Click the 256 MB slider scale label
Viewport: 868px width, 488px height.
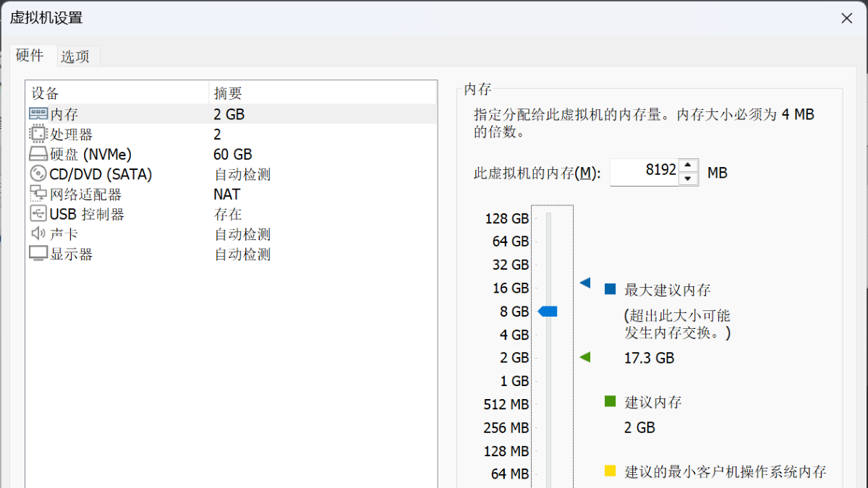coord(506,428)
